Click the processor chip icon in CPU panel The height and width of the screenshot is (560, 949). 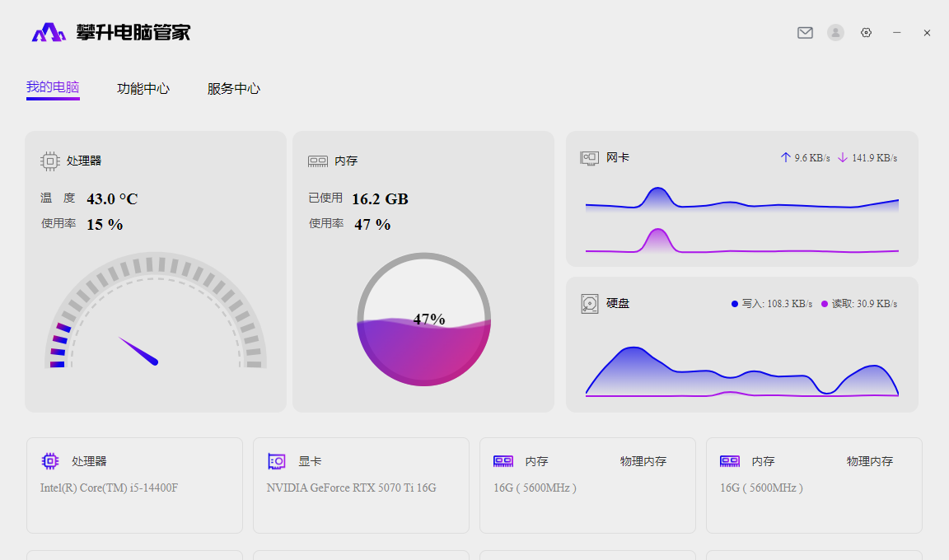tap(50, 161)
